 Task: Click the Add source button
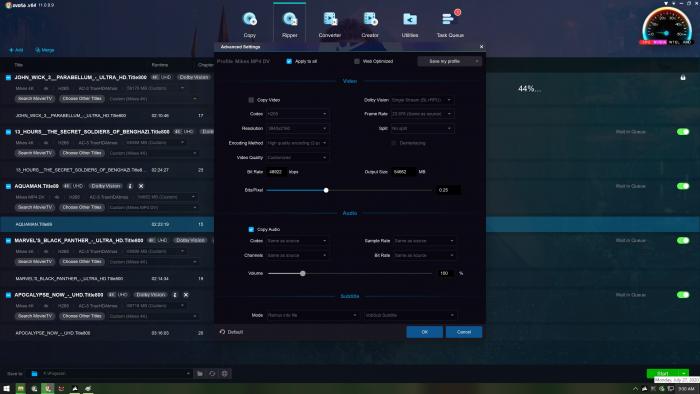tap(16, 50)
